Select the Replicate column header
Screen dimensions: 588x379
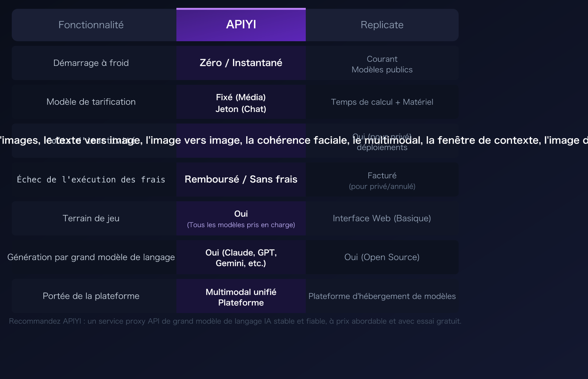(382, 25)
